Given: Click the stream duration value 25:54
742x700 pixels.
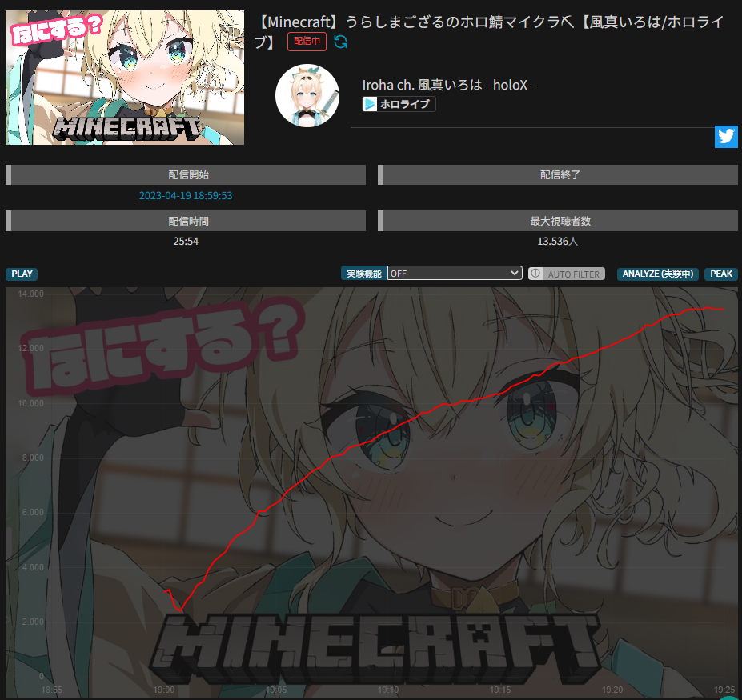Looking at the screenshot, I should pos(186,242).
